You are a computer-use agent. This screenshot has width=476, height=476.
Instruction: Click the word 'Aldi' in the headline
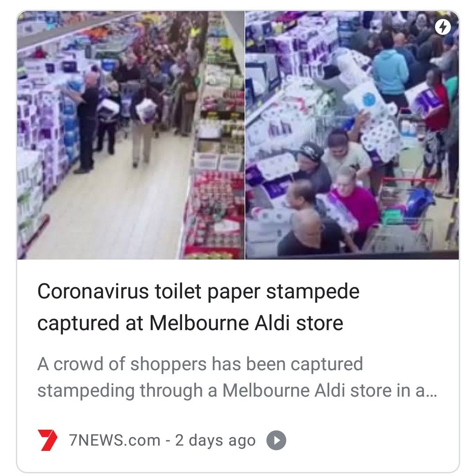271,323
